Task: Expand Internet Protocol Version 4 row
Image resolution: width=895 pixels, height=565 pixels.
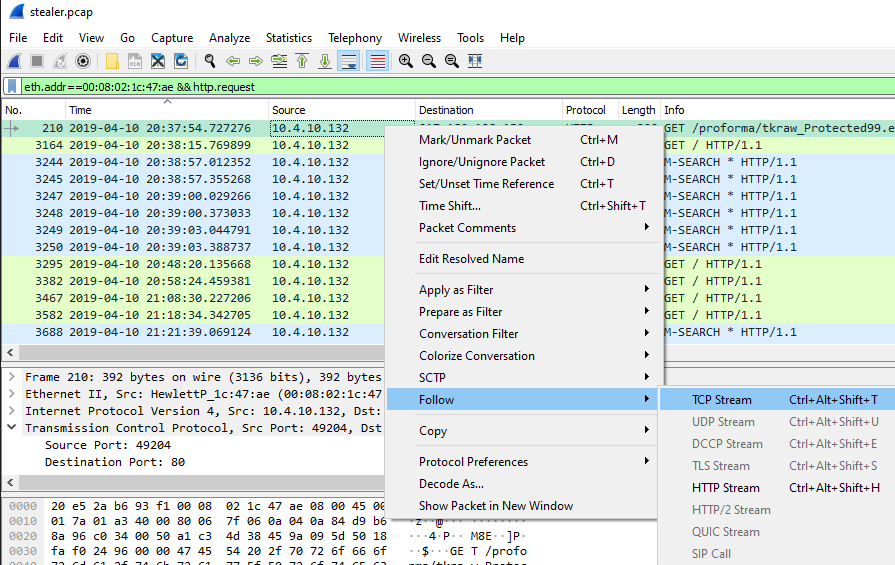Action: (x=11, y=411)
